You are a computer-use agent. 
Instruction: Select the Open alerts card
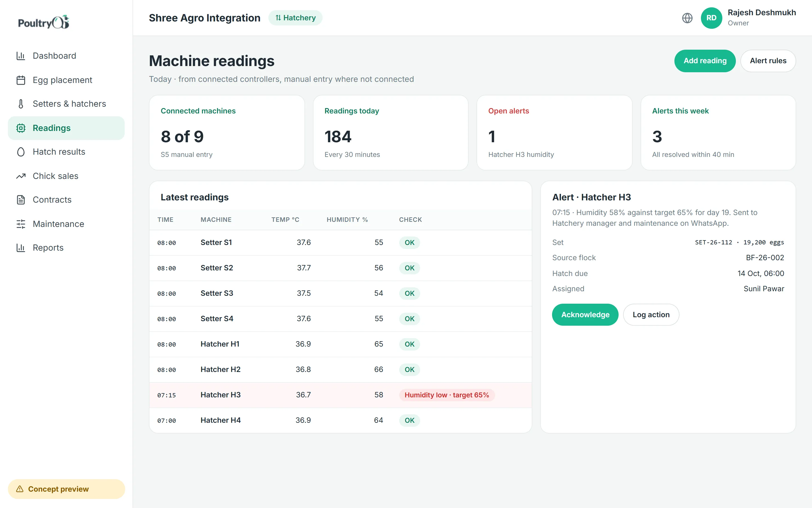(x=554, y=133)
